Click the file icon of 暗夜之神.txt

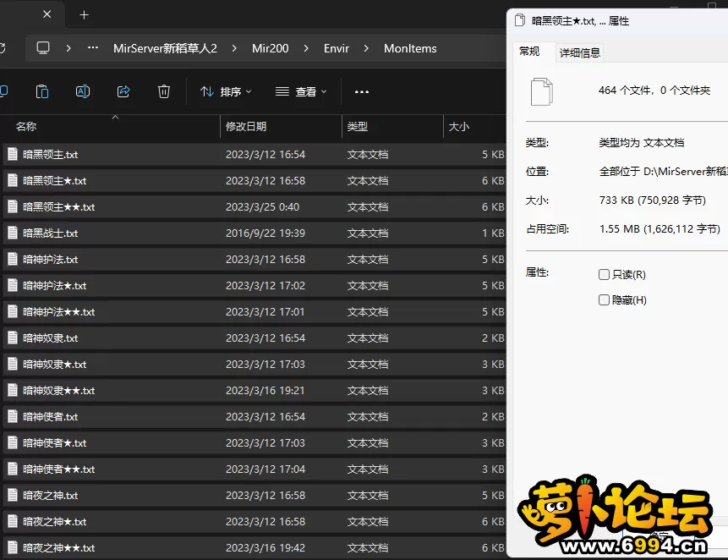tap(13, 495)
